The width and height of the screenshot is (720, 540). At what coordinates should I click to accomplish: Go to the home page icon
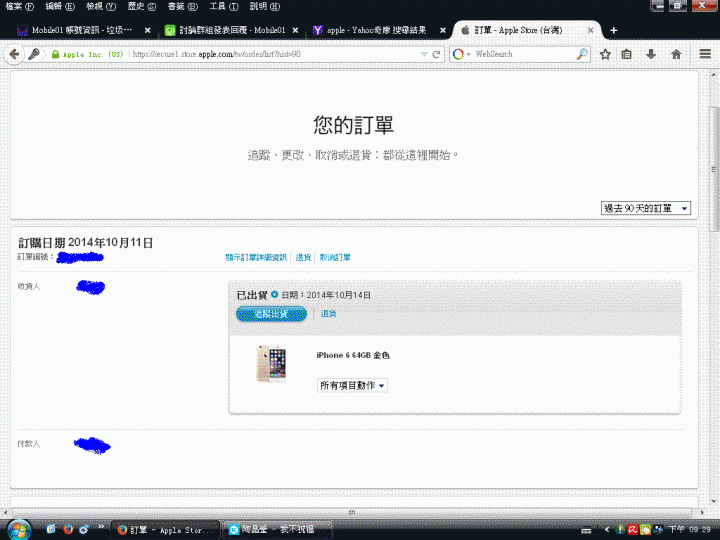pyautogui.click(x=676, y=54)
